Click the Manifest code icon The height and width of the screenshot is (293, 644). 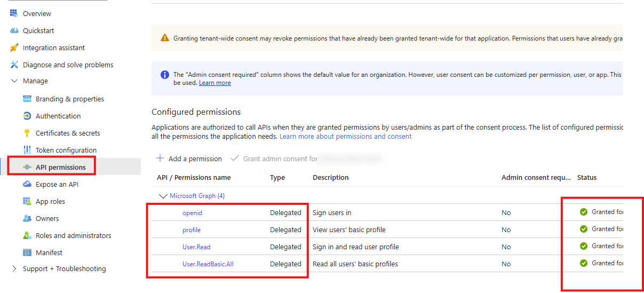(x=27, y=252)
